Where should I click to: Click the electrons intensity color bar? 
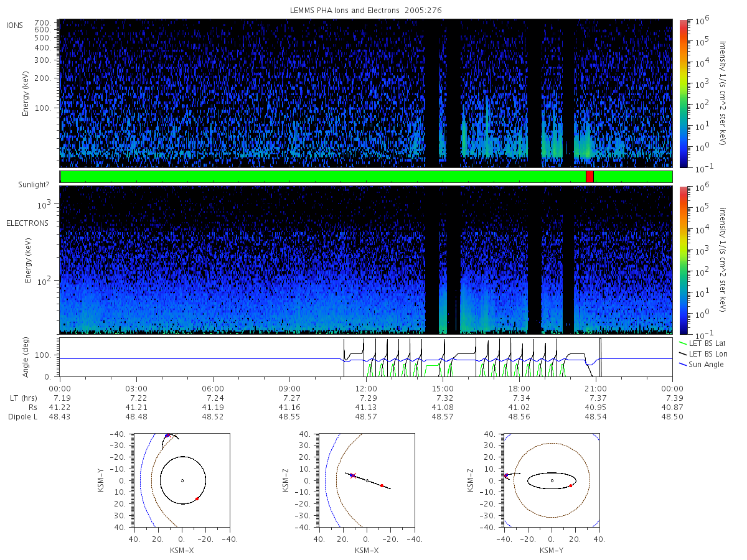(x=684, y=259)
